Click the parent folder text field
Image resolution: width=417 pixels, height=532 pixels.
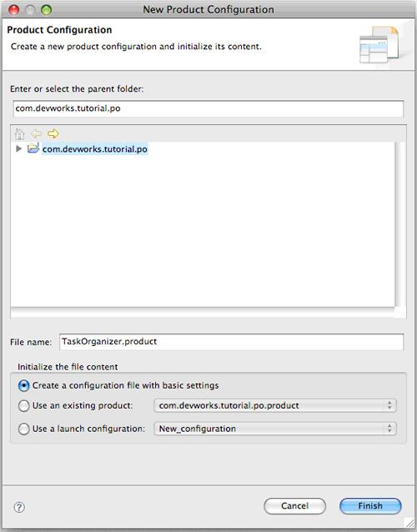(x=208, y=108)
